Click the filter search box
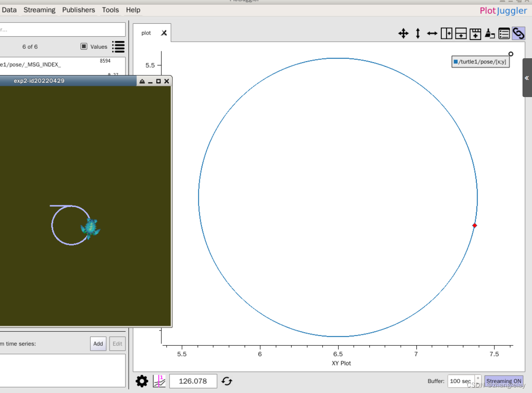Viewport: 532px width, 393px height. click(x=63, y=29)
